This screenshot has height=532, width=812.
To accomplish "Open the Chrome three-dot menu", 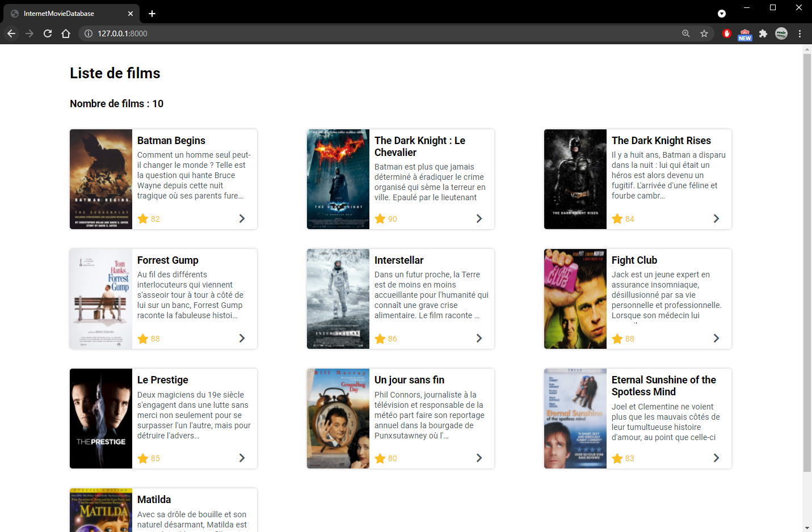I will tap(800, 33).
